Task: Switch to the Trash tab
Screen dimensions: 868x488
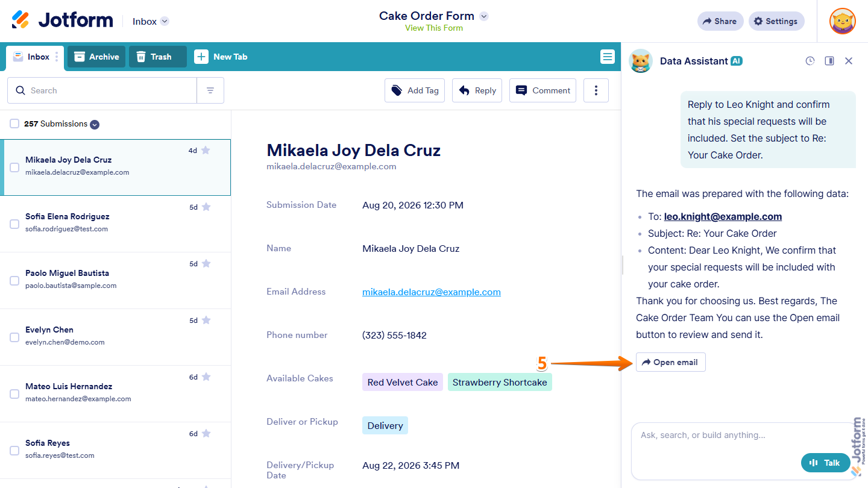Action: [x=158, y=57]
